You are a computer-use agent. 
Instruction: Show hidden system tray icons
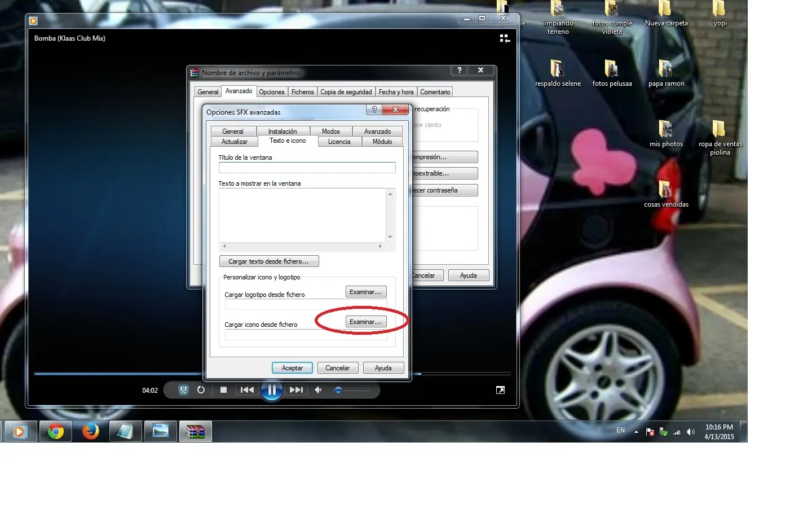click(636, 432)
